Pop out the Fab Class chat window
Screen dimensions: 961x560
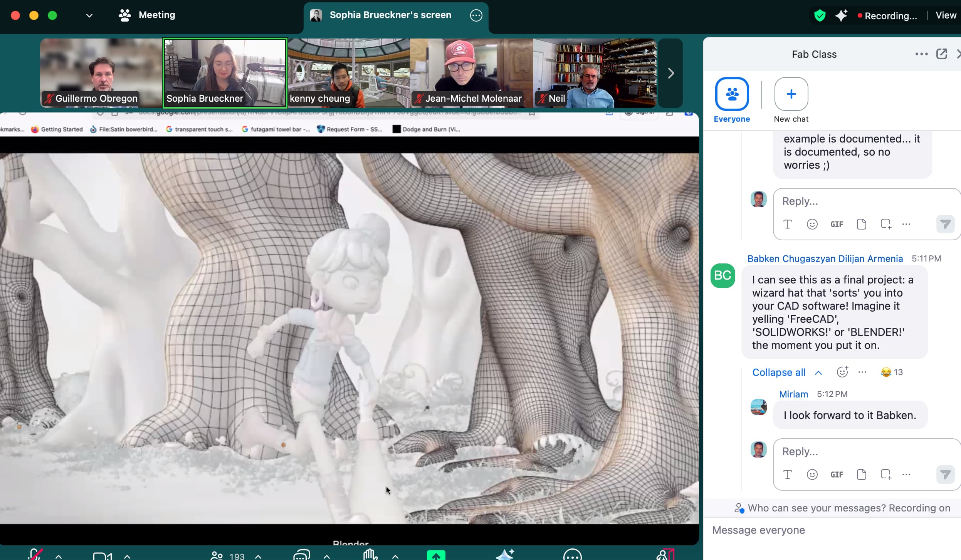[x=941, y=54]
